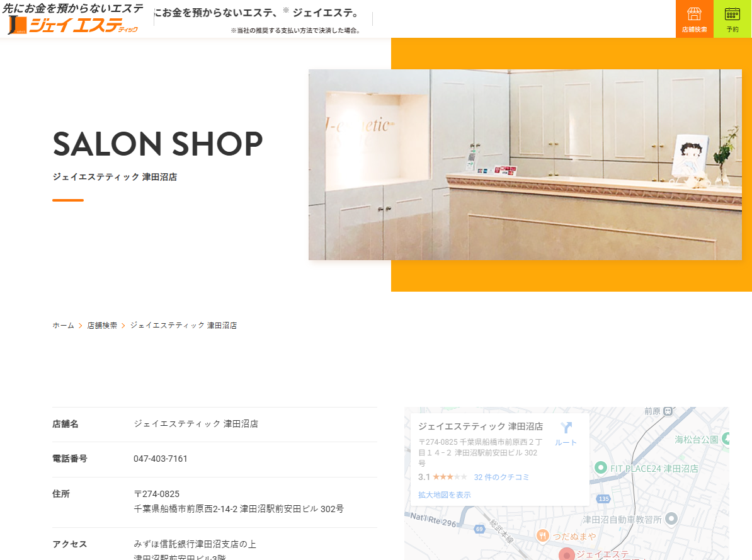The image size is (752, 560).
Task: Go to ホーム breadcrumb link
Action: click(64, 325)
